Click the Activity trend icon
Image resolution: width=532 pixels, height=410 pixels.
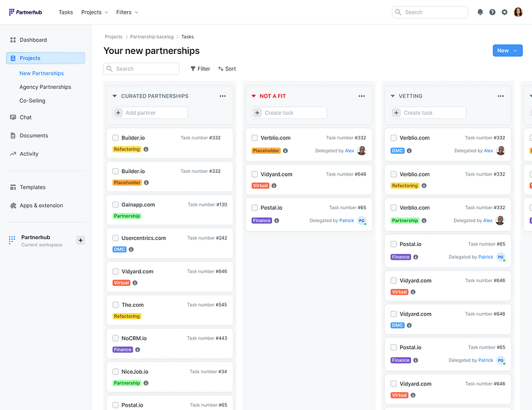click(x=13, y=154)
